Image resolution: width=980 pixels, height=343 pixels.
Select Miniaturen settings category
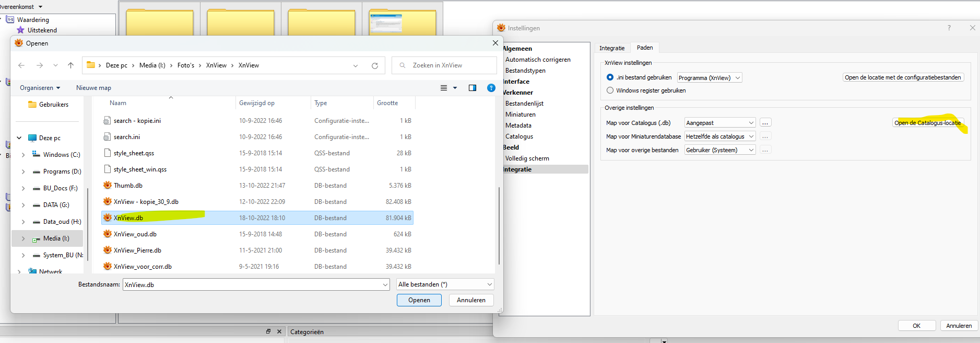coord(520,115)
